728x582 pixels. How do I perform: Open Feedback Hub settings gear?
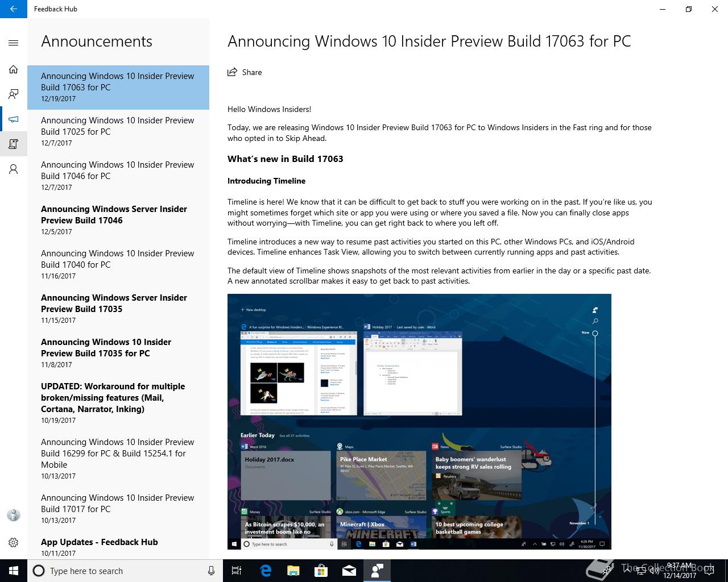14,542
